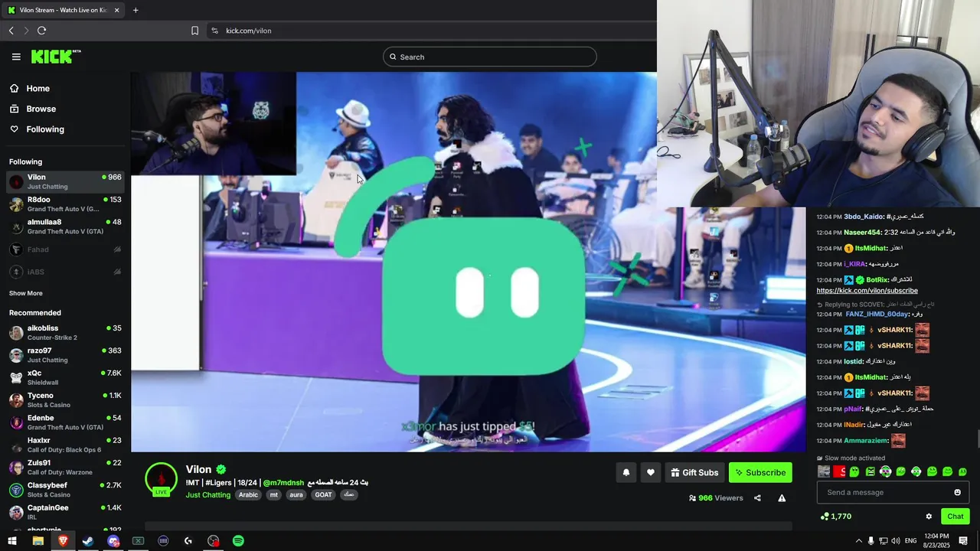This screenshot has height=551, width=980.
Task: Share the Vilon stream
Action: pos(757,498)
